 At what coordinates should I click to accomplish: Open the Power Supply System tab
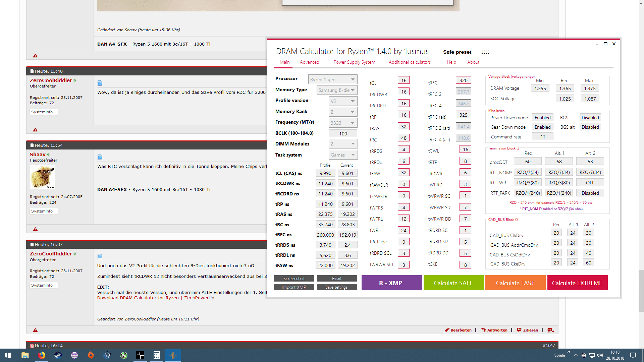[x=354, y=62]
